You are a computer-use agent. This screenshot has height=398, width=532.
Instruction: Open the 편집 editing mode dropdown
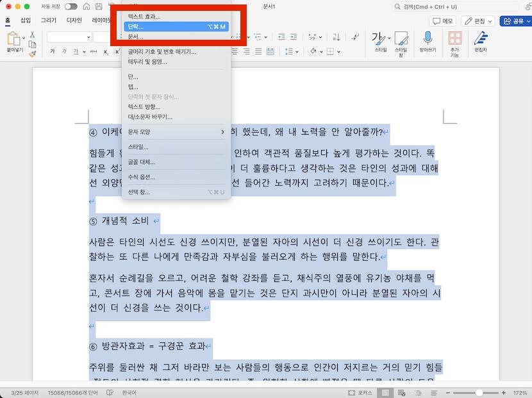click(x=478, y=21)
